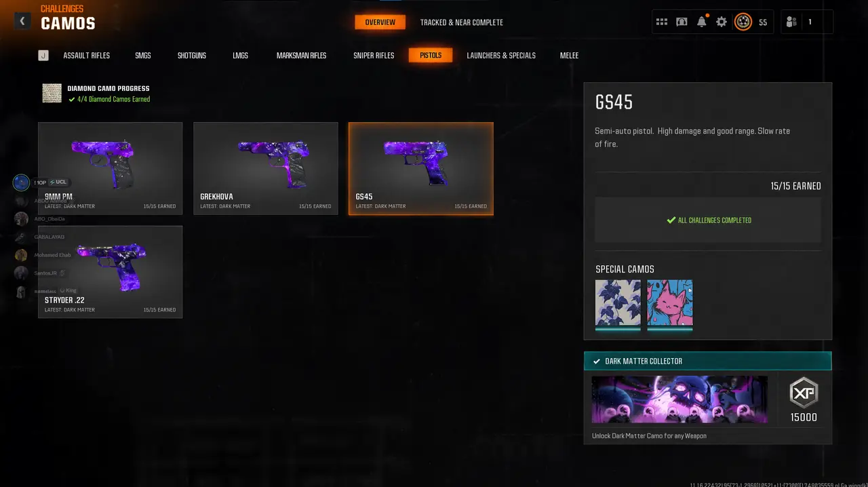Select the 9MM PM pistol card
Viewport: 868px width, 487px height.
tap(111, 168)
